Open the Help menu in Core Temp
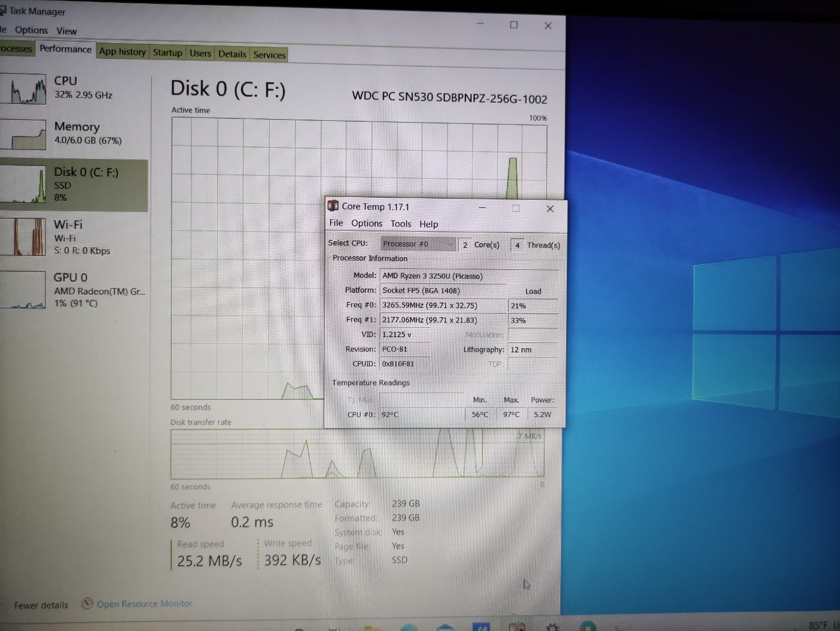Viewport: 840px width, 631px height. (x=429, y=224)
